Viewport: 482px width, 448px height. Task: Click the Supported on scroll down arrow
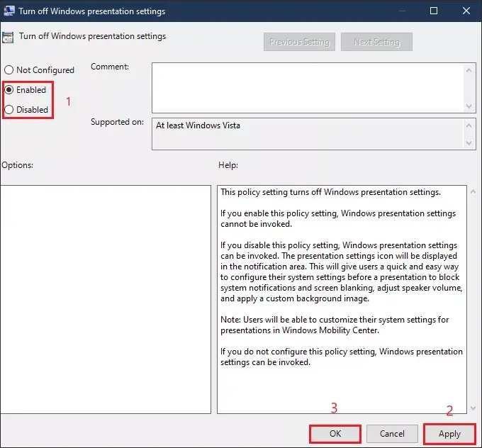(469, 143)
